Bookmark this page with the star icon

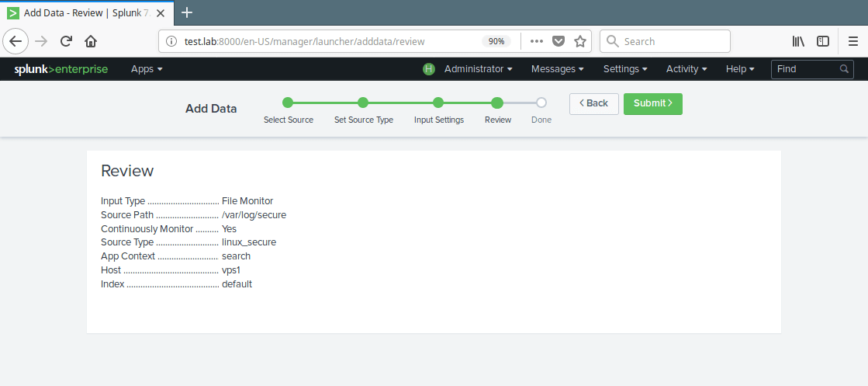(580, 41)
